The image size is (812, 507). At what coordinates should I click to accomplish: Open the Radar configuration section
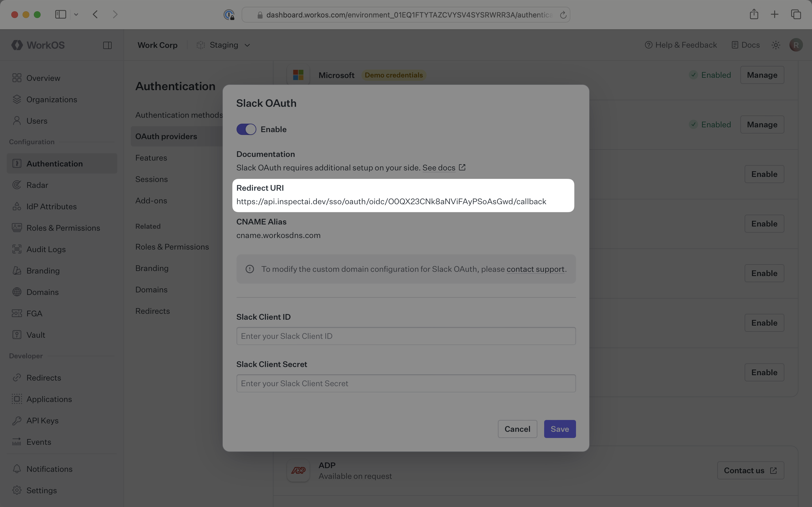tap(37, 185)
